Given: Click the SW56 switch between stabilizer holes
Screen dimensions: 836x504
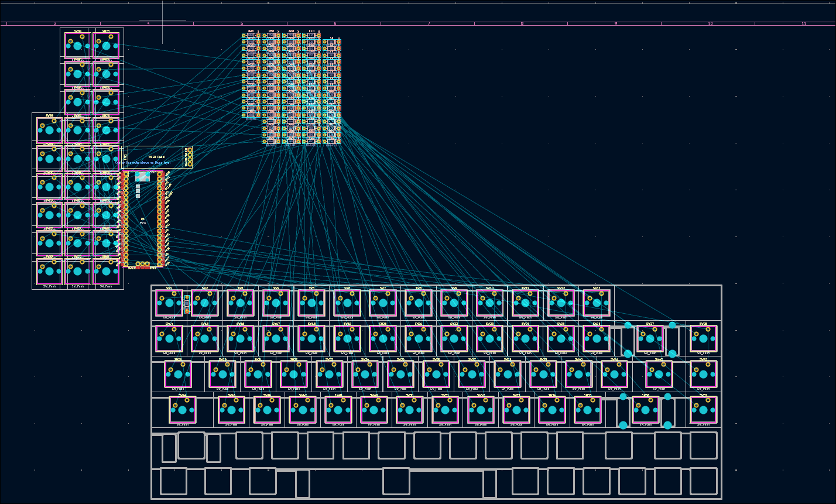Looking at the screenshot, I should pos(645,410).
